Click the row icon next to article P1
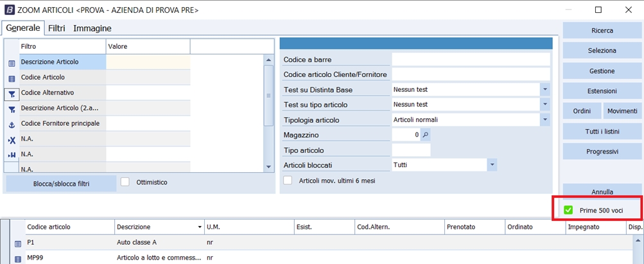The width and height of the screenshot is (644, 264). [x=18, y=243]
